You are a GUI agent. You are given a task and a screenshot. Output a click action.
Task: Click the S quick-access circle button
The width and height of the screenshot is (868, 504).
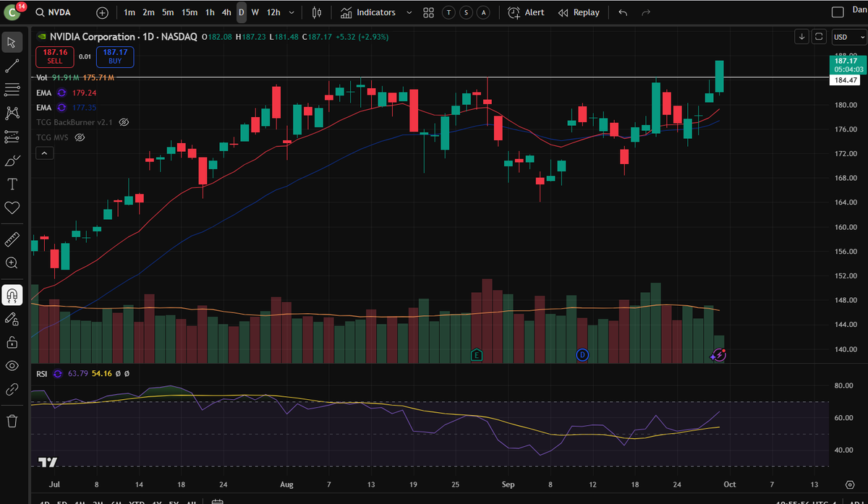(x=467, y=13)
